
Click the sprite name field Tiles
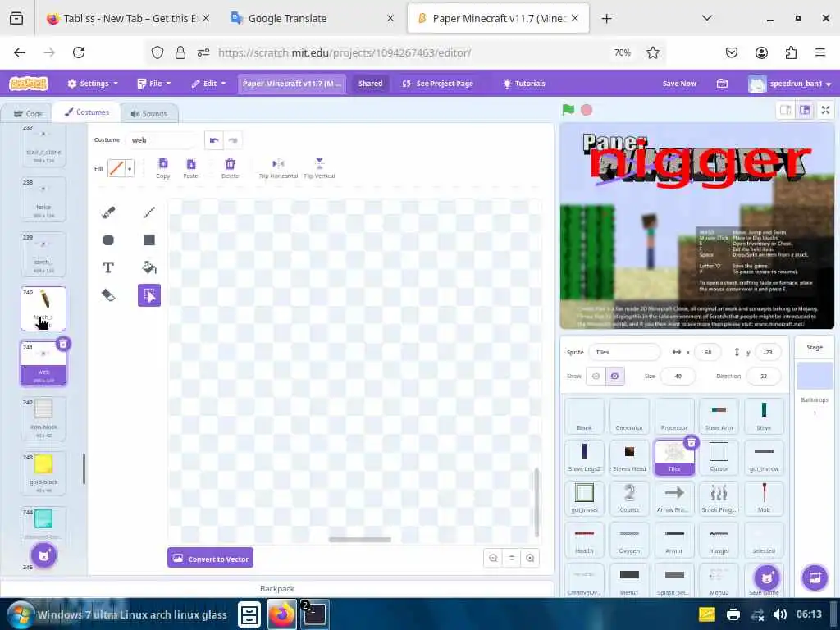(x=624, y=352)
